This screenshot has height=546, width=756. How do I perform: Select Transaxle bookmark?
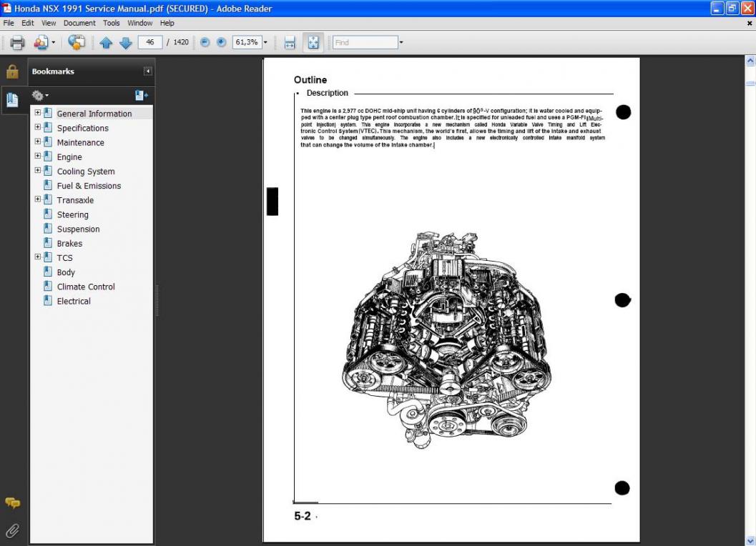pos(75,201)
